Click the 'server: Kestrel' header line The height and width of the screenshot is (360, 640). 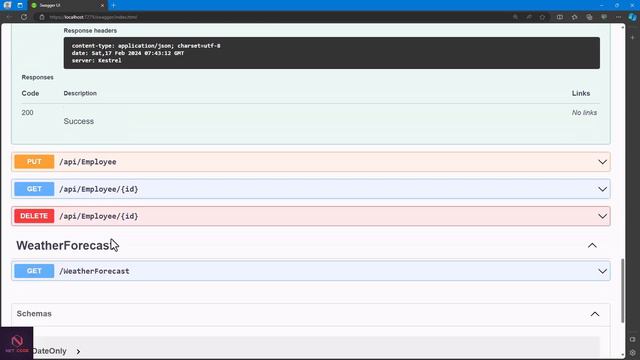tap(97, 60)
